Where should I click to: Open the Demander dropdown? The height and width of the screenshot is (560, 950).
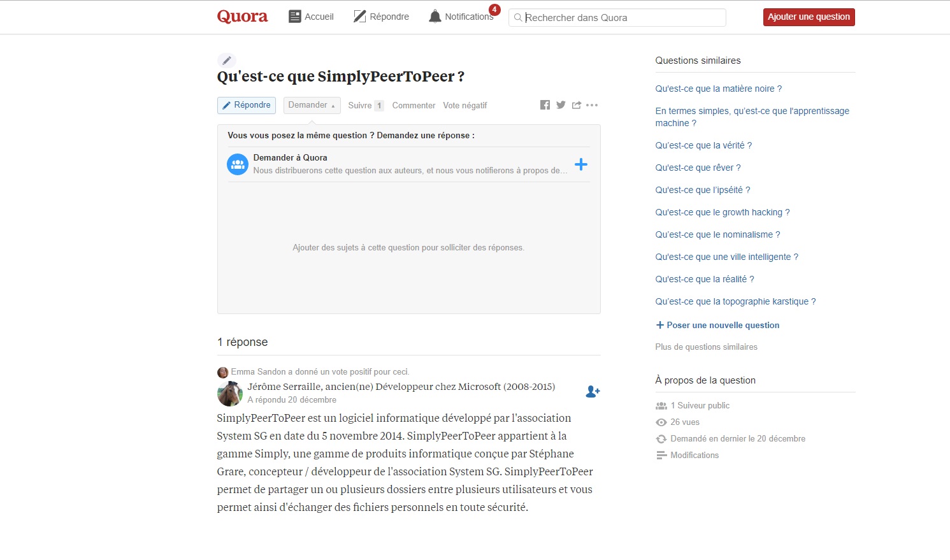pyautogui.click(x=312, y=105)
